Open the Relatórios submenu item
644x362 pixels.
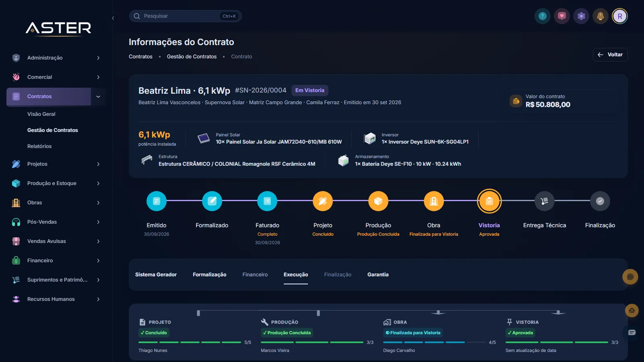[39, 146]
